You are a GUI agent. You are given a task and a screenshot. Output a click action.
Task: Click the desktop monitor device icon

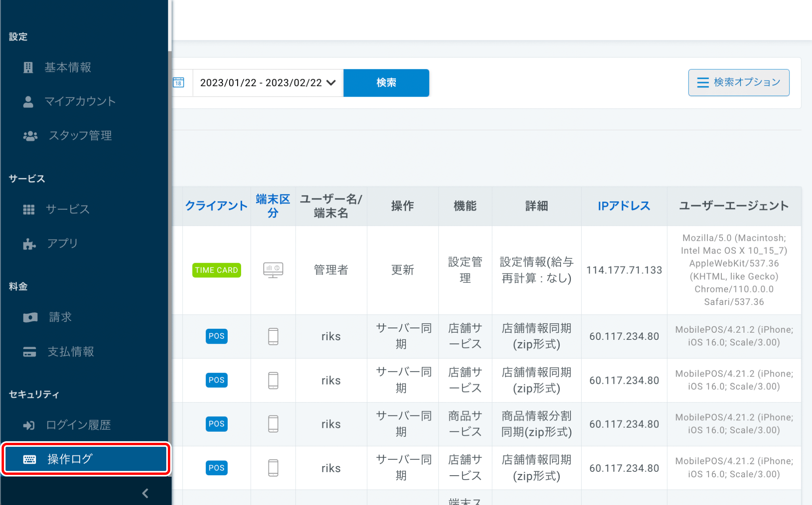273,270
